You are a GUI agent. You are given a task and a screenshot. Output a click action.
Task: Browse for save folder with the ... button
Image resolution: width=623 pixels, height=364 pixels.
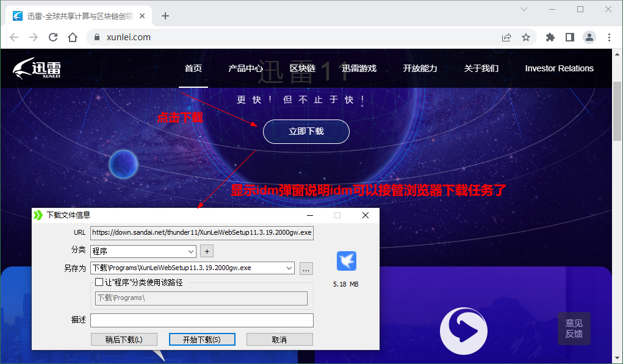[306, 269]
